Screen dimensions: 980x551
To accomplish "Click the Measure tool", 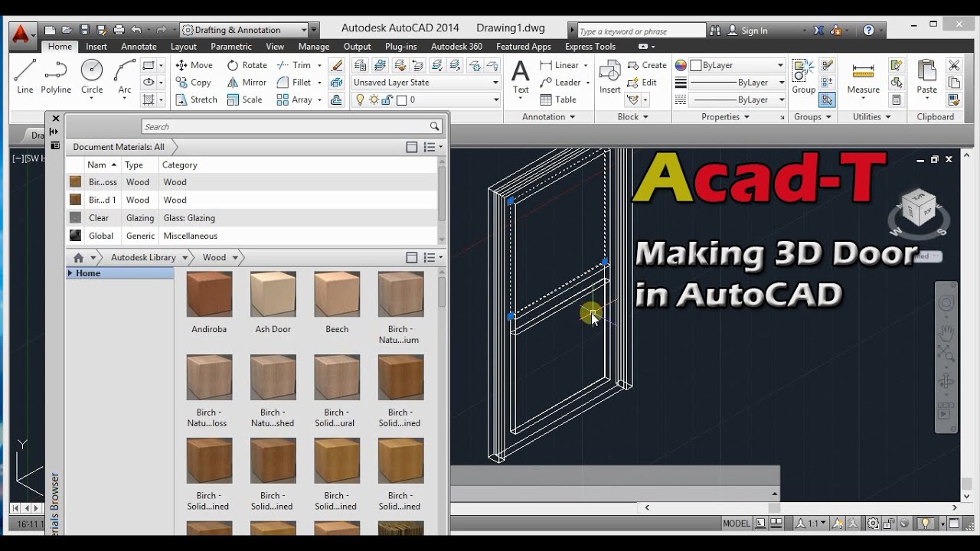I will tap(863, 77).
